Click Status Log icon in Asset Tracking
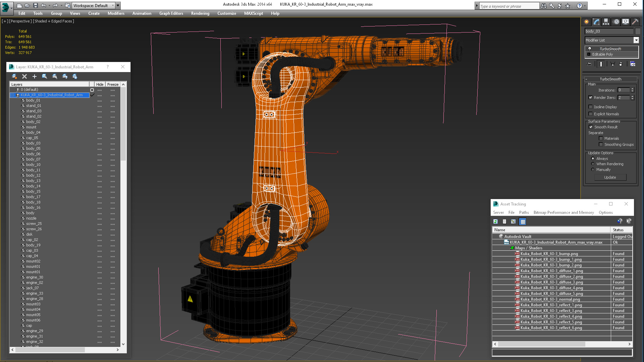 pyautogui.click(x=504, y=222)
